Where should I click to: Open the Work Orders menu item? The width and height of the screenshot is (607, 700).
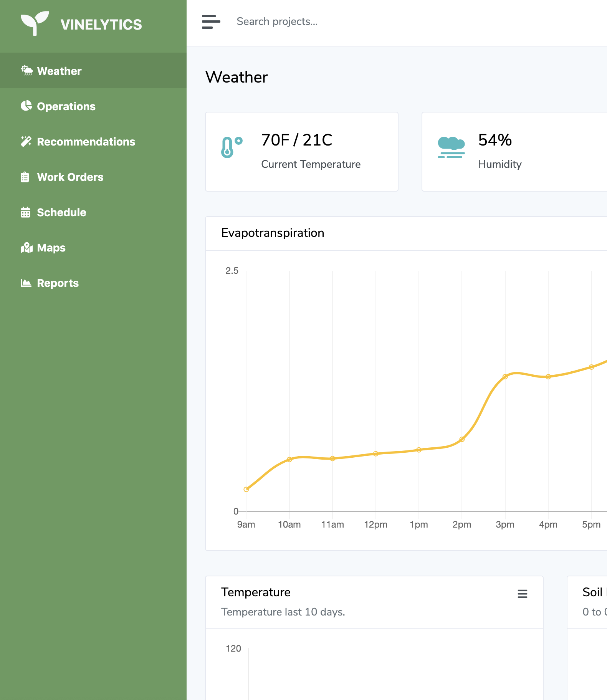pyautogui.click(x=93, y=177)
